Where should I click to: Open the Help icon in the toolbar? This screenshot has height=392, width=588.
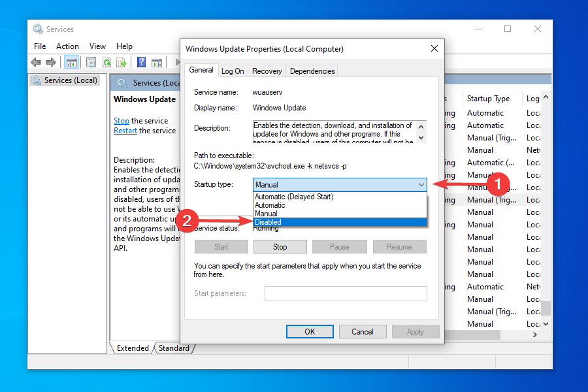tap(140, 62)
